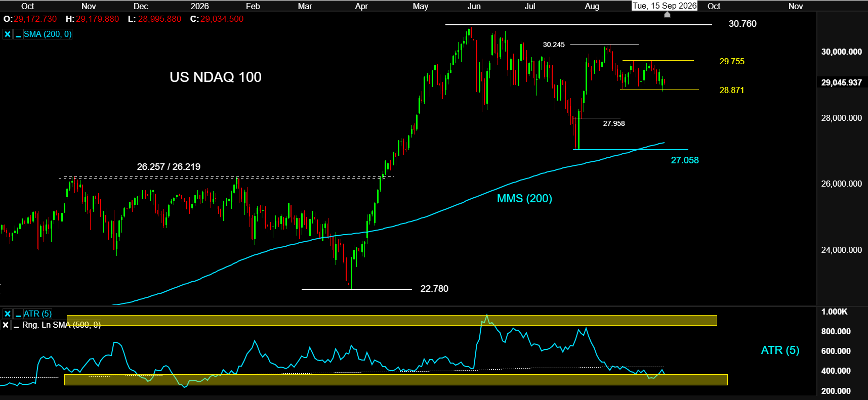Select the yellow zone rectangle near the 400.000 level
Image resolution: width=868 pixels, height=400 pixels.
click(x=396, y=380)
